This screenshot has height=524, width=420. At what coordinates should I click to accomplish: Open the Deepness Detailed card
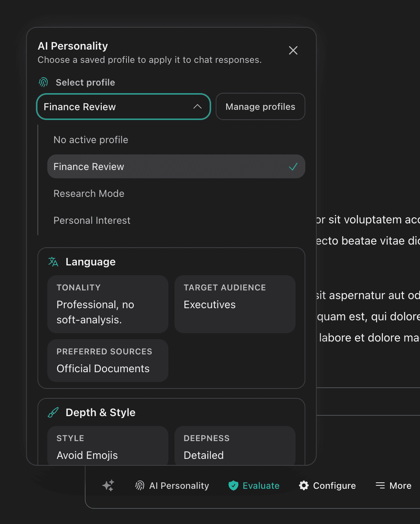tap(235, 446)
